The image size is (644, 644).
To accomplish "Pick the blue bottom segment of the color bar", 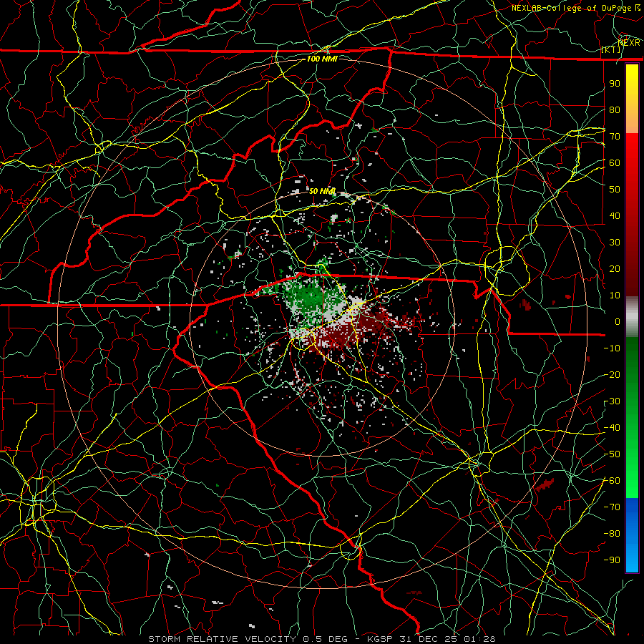I will [x=632, y=535].
